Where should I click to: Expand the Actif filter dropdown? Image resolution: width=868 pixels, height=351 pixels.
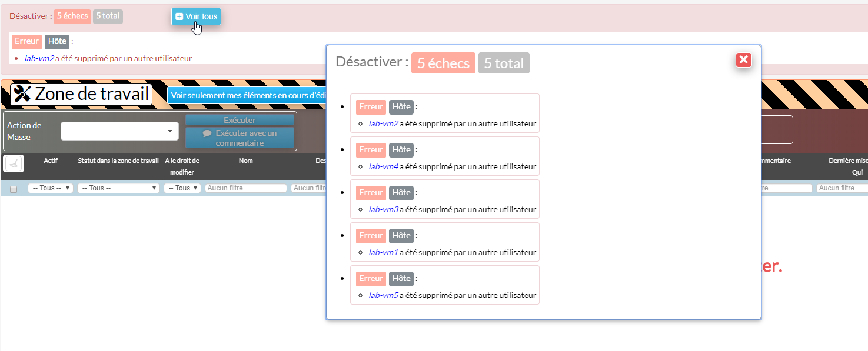[50, 188]
